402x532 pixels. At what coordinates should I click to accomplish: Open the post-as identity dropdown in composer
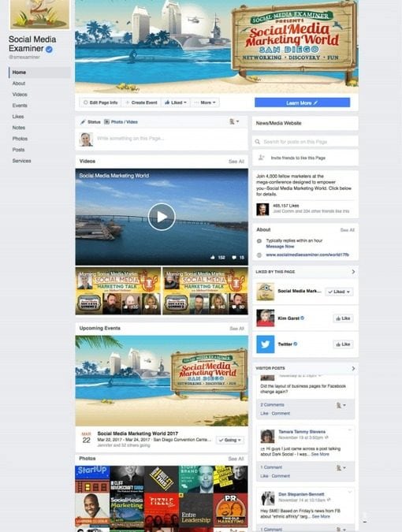pos(234,121)
